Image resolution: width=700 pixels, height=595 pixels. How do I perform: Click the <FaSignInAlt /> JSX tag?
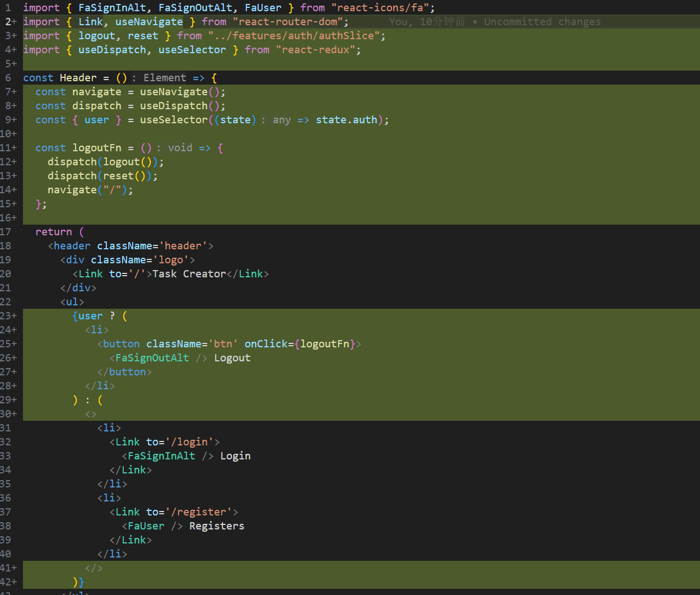pyautogui.click(x=167, y=456)
